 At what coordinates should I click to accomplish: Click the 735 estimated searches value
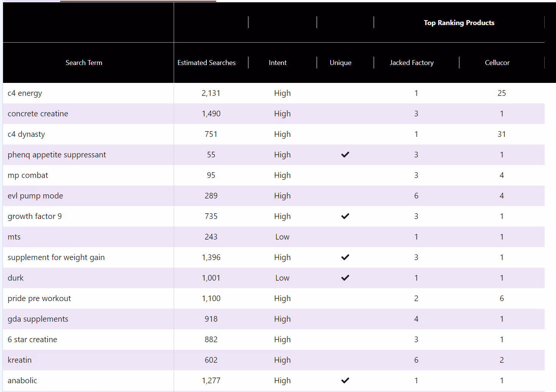coord(211,216)
